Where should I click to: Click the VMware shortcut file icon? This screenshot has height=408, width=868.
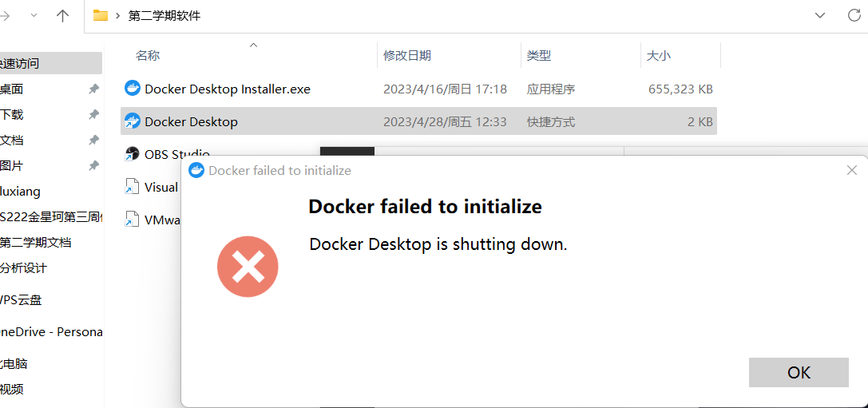(x=133, y=220)
